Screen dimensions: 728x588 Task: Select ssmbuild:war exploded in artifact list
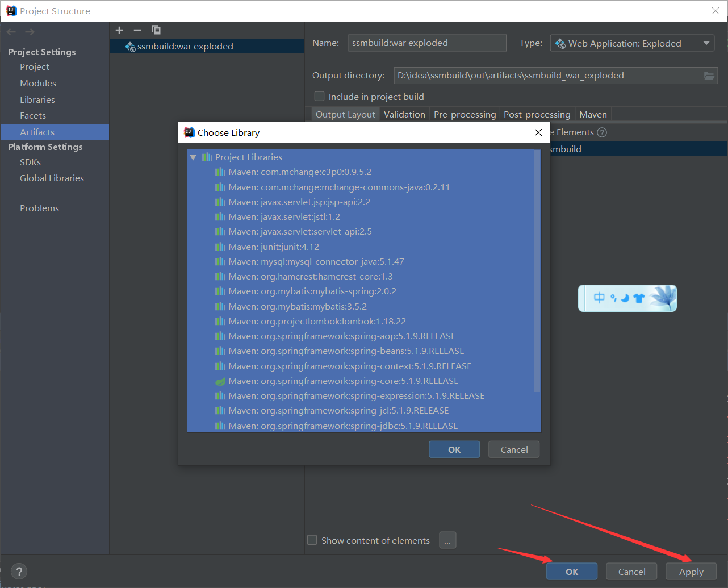pyautogui.click(x=207, y=47)
